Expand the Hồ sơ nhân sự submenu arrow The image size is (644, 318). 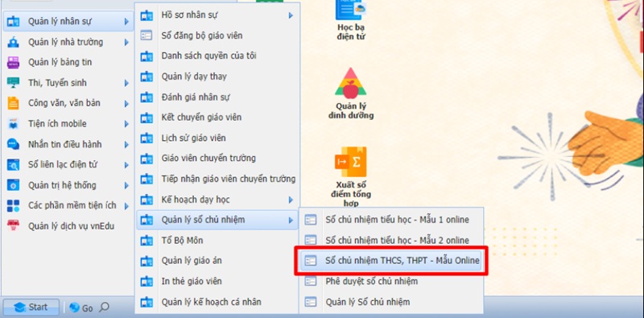pos(291,15)
